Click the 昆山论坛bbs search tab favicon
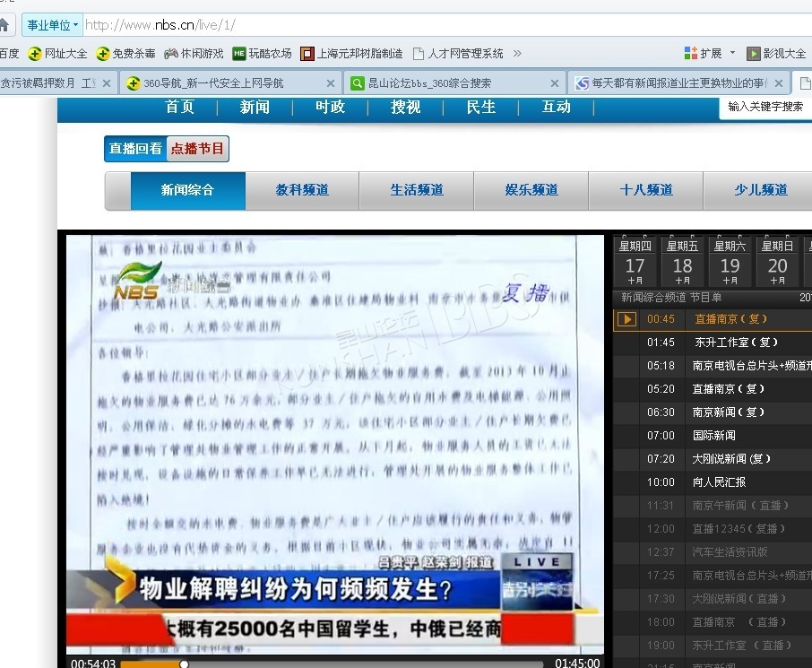The height and width of the screenshot is (668, 812). (x=358, y=82)
